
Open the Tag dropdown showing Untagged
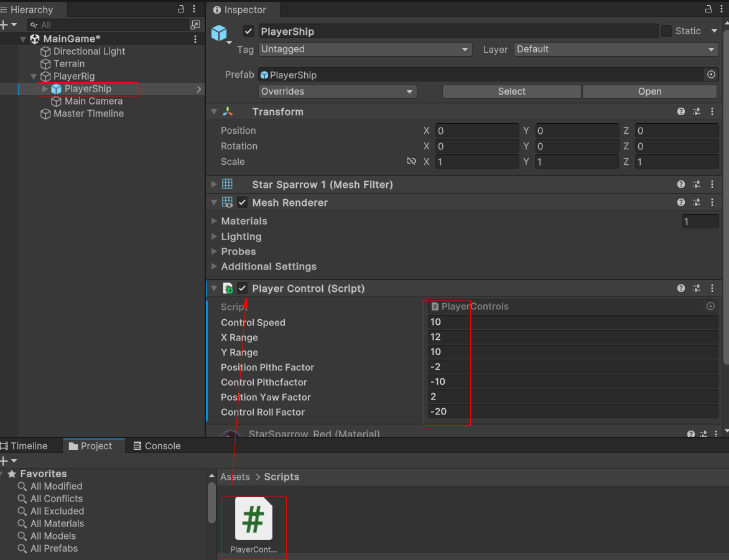point(365,49)
